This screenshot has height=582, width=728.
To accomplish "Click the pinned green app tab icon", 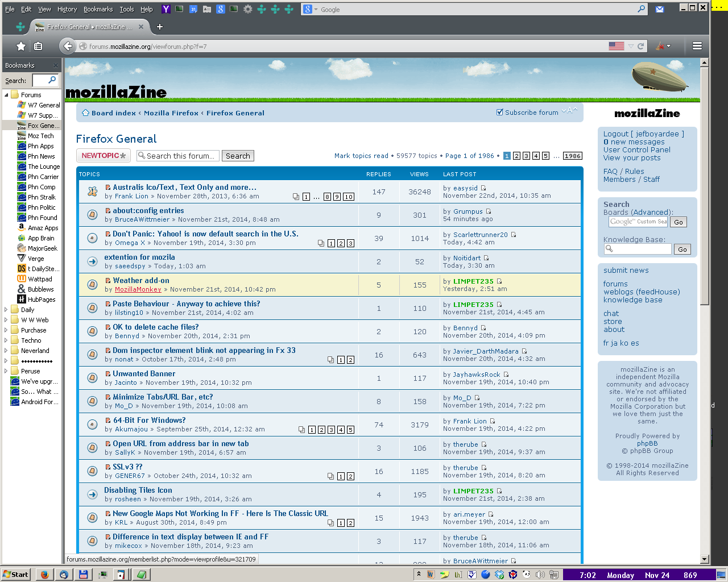I will (20, 27).
